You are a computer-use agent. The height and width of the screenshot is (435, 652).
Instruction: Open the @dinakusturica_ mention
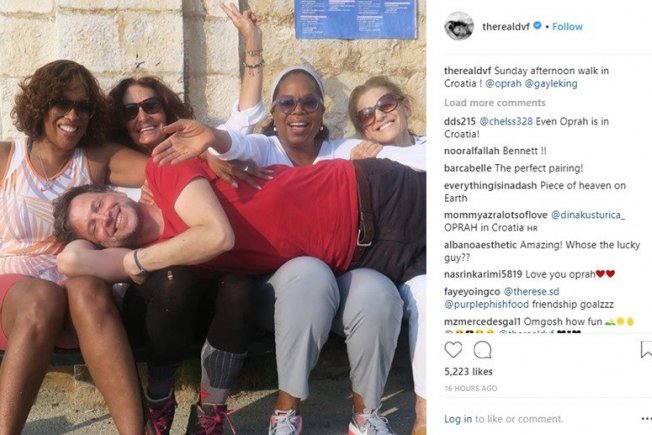tap(588, 215)
